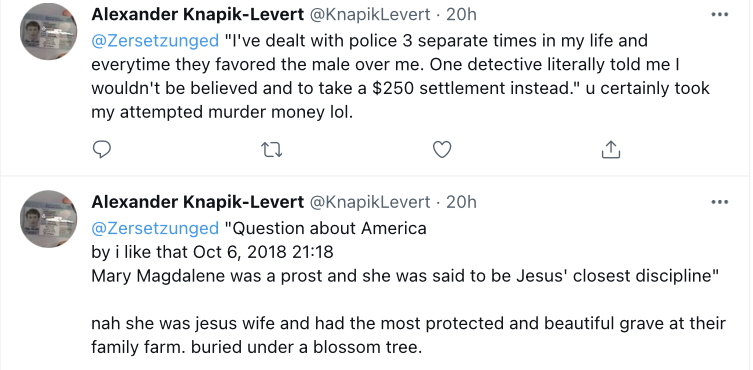The width and height of the screenshot is (753, 370).
Task: Visit @Zersetzunged mention in Question about America tweet
Action: (155, 228)
